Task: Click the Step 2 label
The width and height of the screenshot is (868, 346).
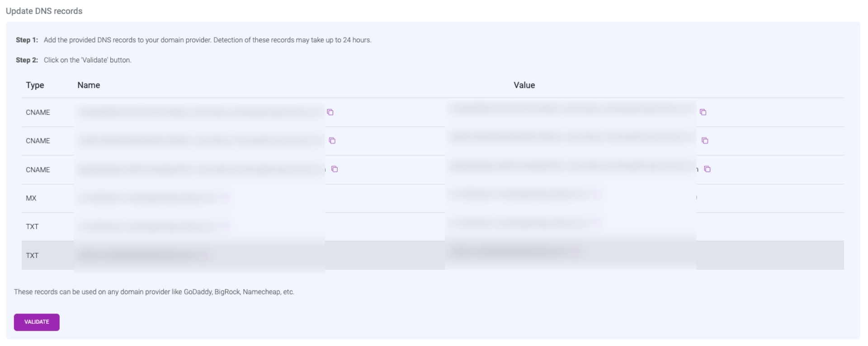Action: [x=27, y=60]
